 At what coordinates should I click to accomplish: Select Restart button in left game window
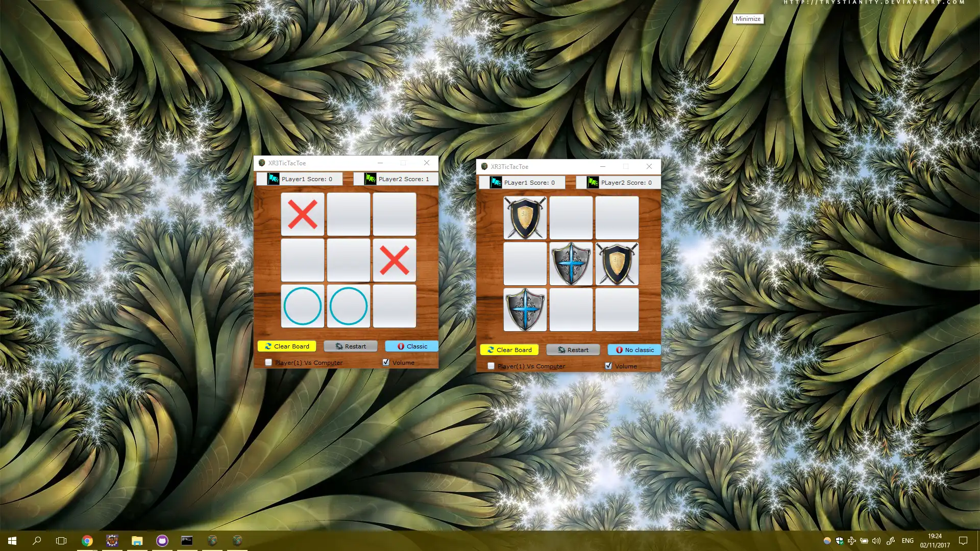click(x=349, y=346)
